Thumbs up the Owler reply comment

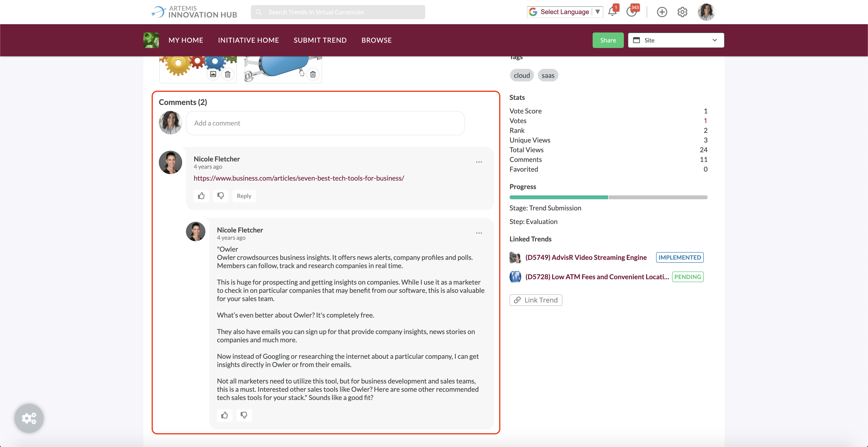(225, 415)
